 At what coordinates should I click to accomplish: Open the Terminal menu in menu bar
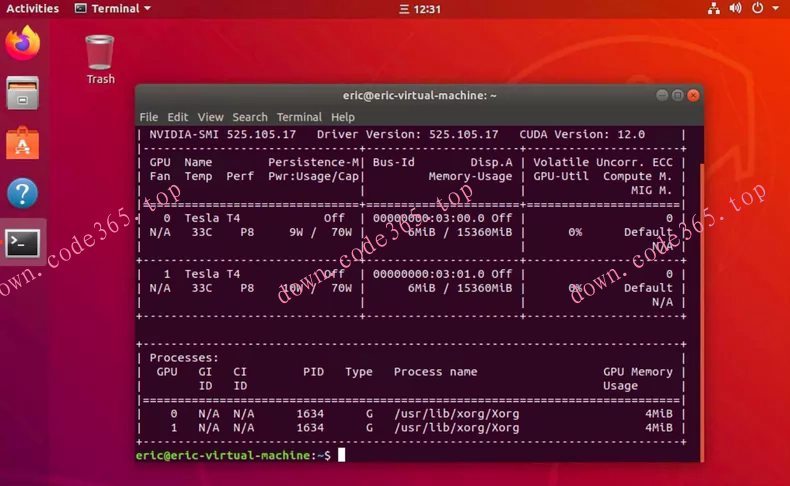[x=299, y=117]
